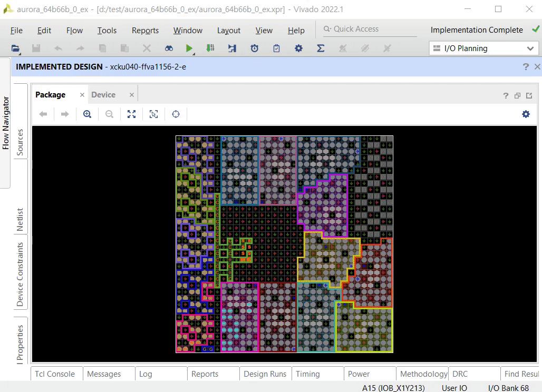Open the File menu
Screen dimensions: 542x392
(x=16, y=31)
